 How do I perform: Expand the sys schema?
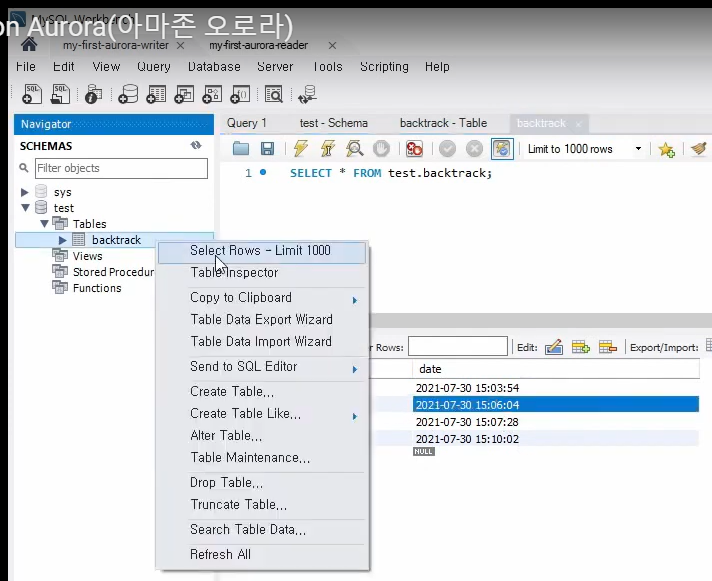tap(25, 192)
